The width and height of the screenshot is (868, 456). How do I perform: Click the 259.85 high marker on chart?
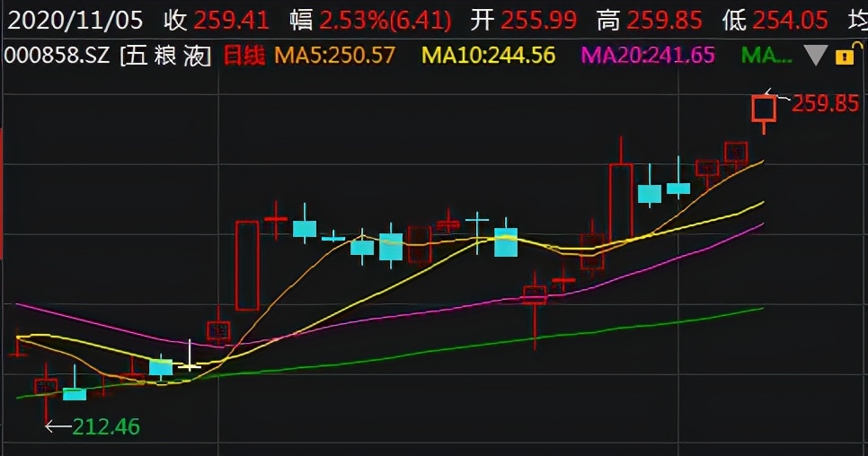[826, 103]
